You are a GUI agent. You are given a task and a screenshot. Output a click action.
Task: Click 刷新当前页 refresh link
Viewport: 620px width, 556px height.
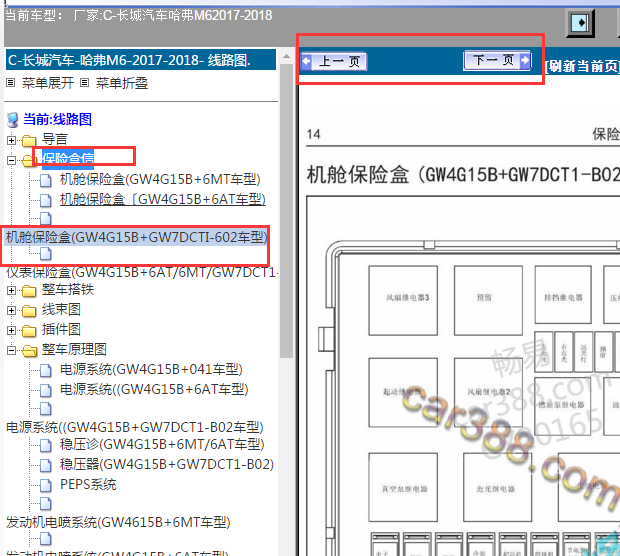coord(582,66)
